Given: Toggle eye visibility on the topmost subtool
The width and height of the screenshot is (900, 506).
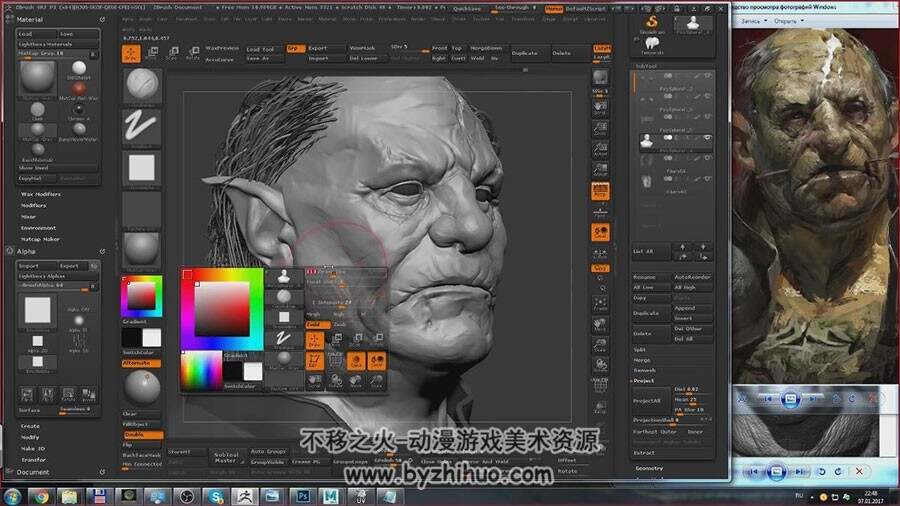Looking at the screenshot, I should pos(708,76).
